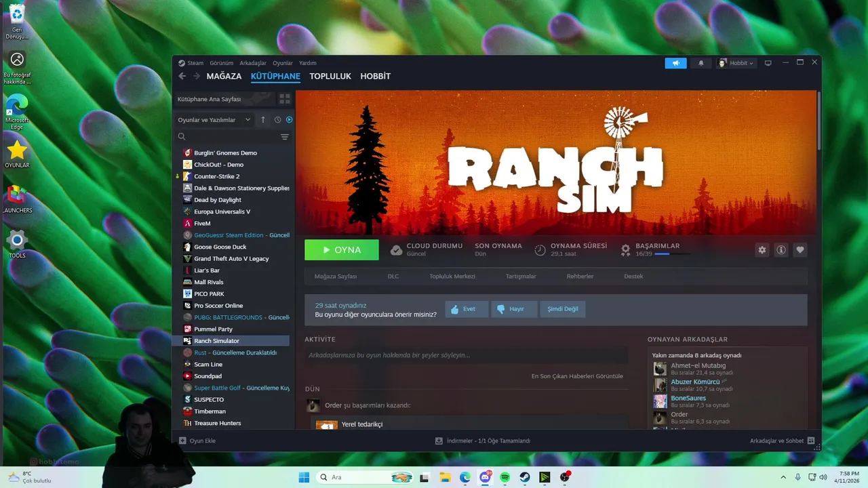Open the game info icon
The width and height of the screenshot is (868, 488).
point(781,250)
